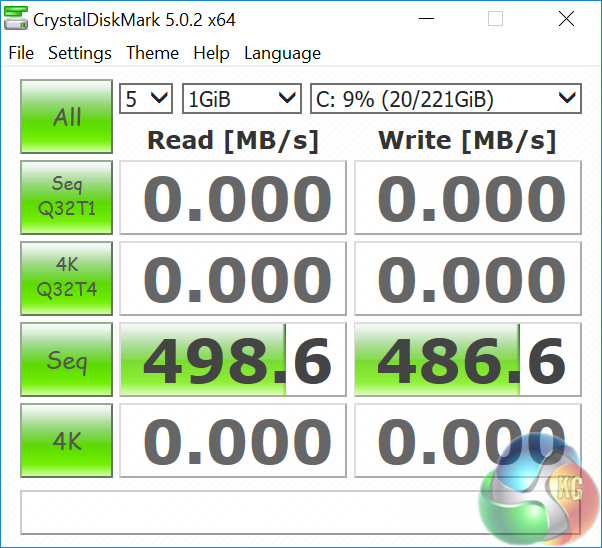The width and height of the screenshot is (602, 548).
Task: Open the test size dropdown showing 1GiB
Action: (242, 98)
